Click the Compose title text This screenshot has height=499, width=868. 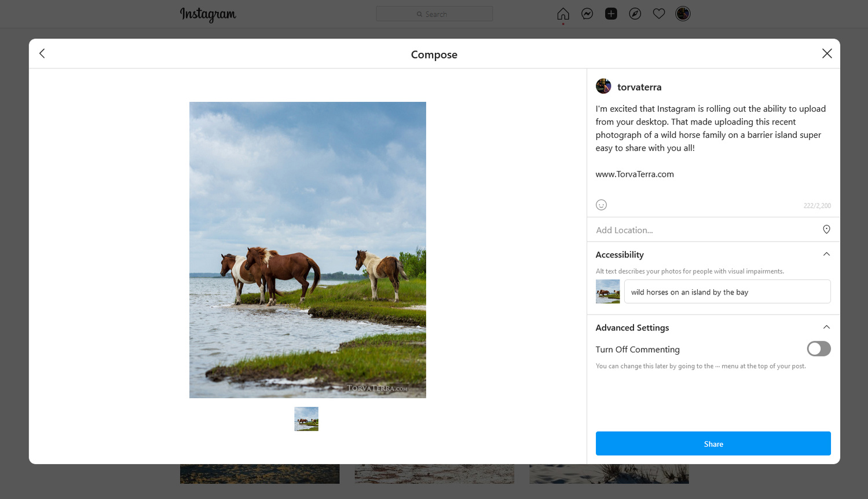tap(434, 54)
